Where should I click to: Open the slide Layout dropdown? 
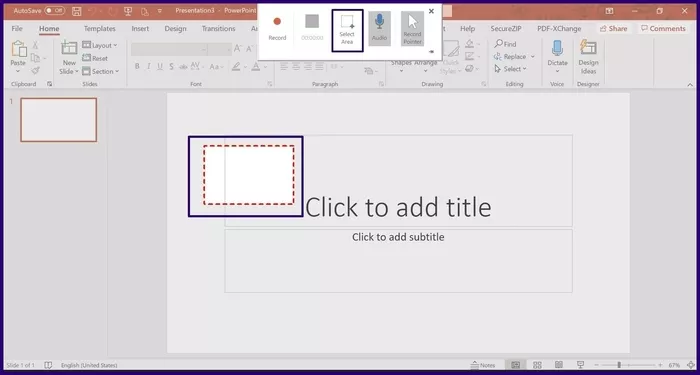coord(100,45)
